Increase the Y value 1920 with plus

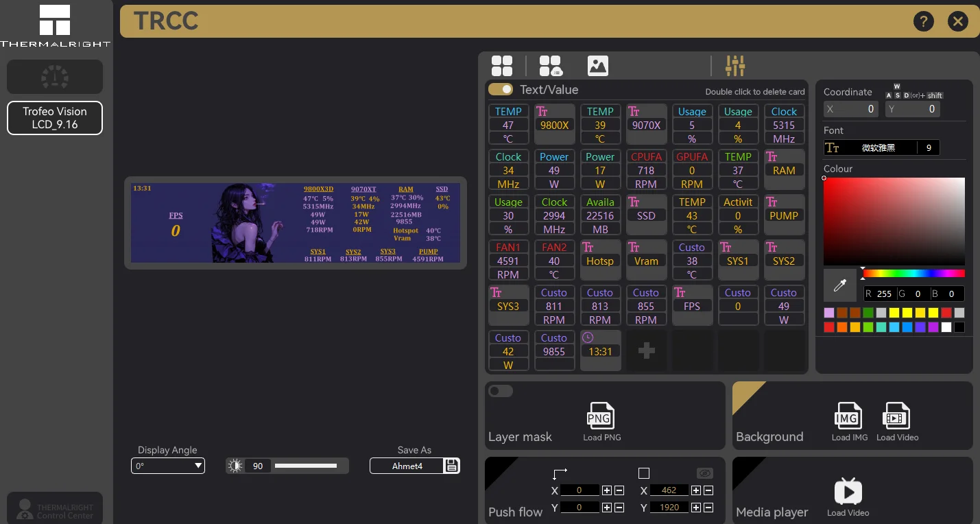pos(696,508)
